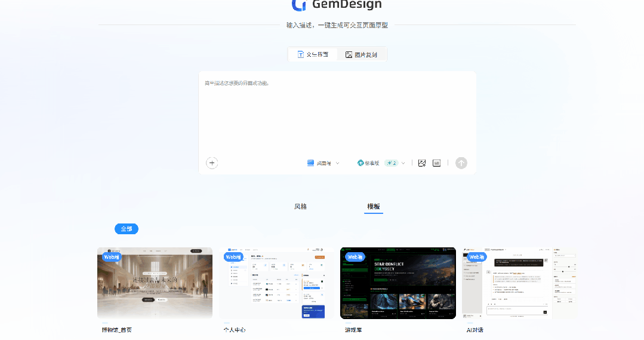Open the 桌面端 device type dropdown
The width and height of the screenshot is (644, 340).
[x=323, y=163]
